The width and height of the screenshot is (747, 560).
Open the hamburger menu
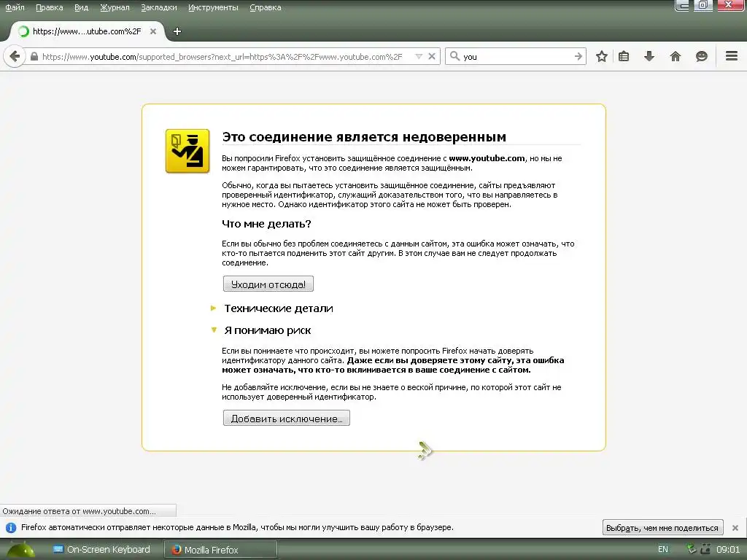pos(732,56)
